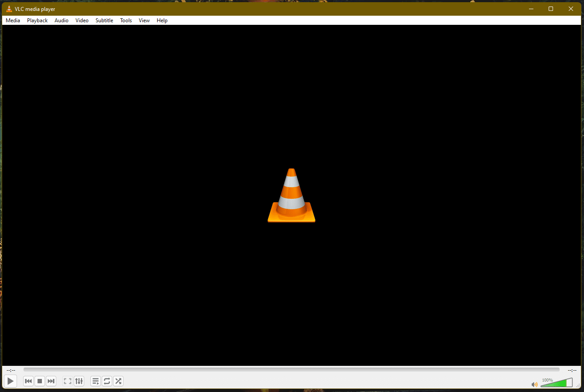Toggle the fullscreen video icon
The image size is (584, 392).
click(x=67, y=381)
